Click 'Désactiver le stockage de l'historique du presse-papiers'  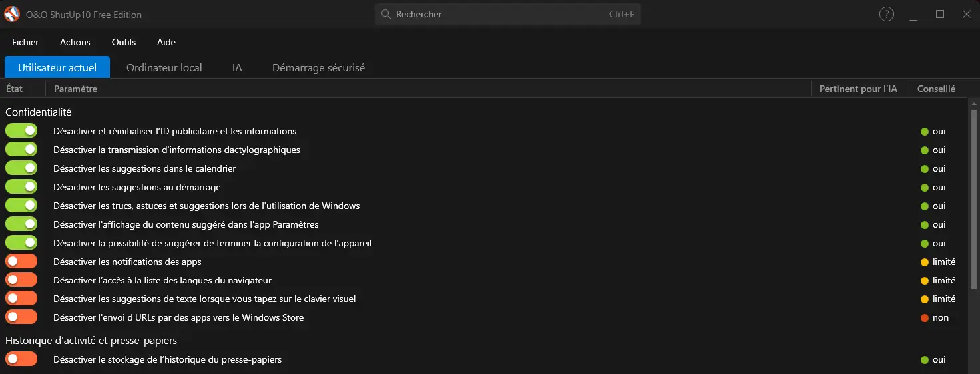pos(168,359)
